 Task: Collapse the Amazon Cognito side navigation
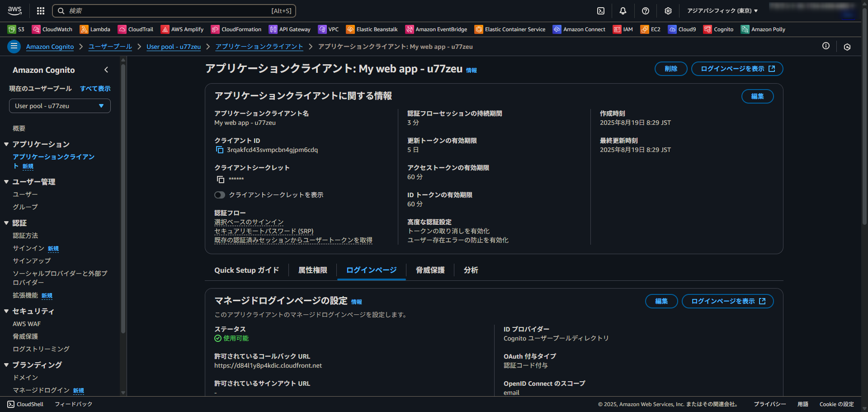click(106, 70)
